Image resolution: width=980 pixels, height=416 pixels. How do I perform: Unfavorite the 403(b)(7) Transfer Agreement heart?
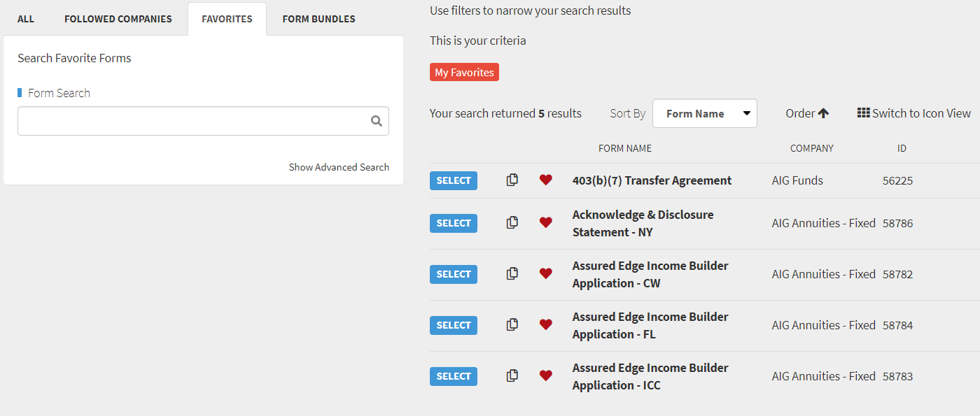546,180
